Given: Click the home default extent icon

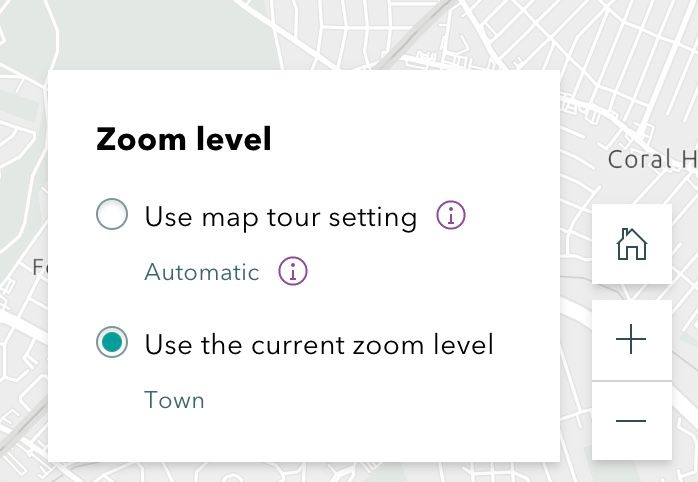Looking at the screenshot, I should [x=631, y=244].
